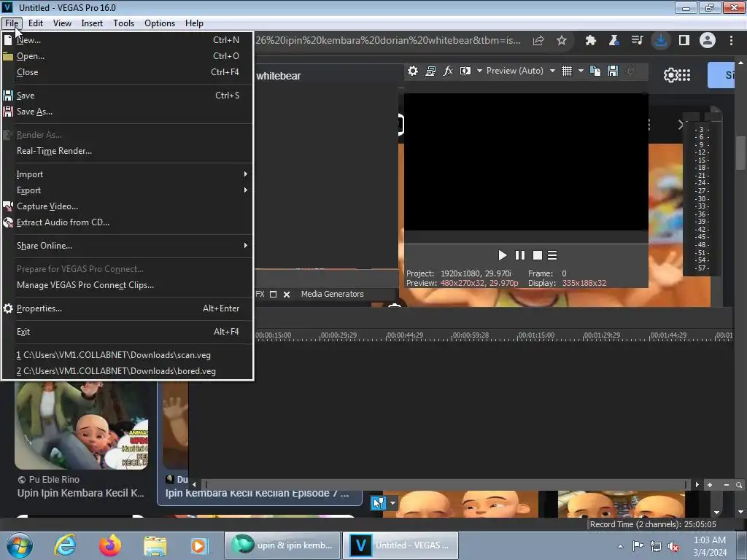Click browser extensions puzzle icon

[x=591, y=41]
